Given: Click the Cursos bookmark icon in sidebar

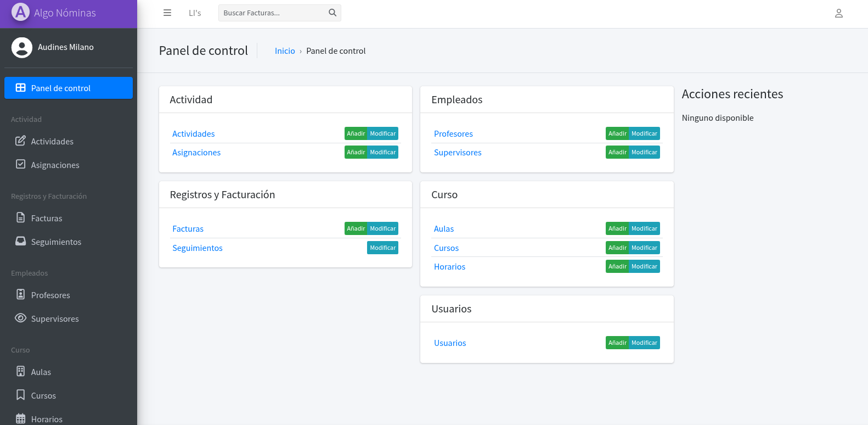Looking at the screenshot, I should point(20,395).
